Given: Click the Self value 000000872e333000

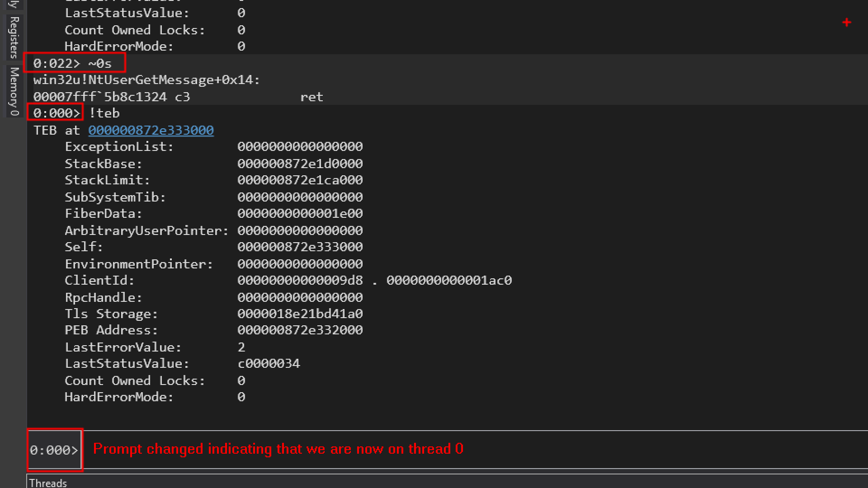Looking at the screenshot, I should click(300, 247).
